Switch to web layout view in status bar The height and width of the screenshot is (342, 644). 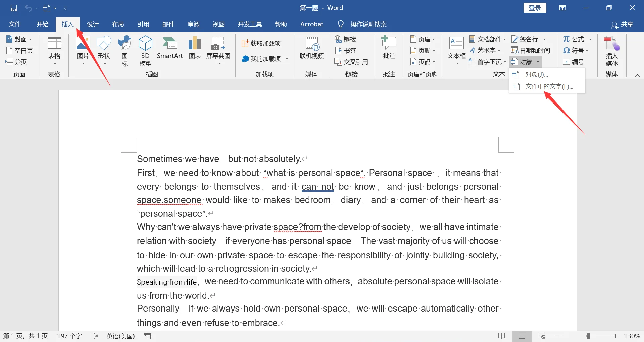pyautogui.click(x=542, y=336)
